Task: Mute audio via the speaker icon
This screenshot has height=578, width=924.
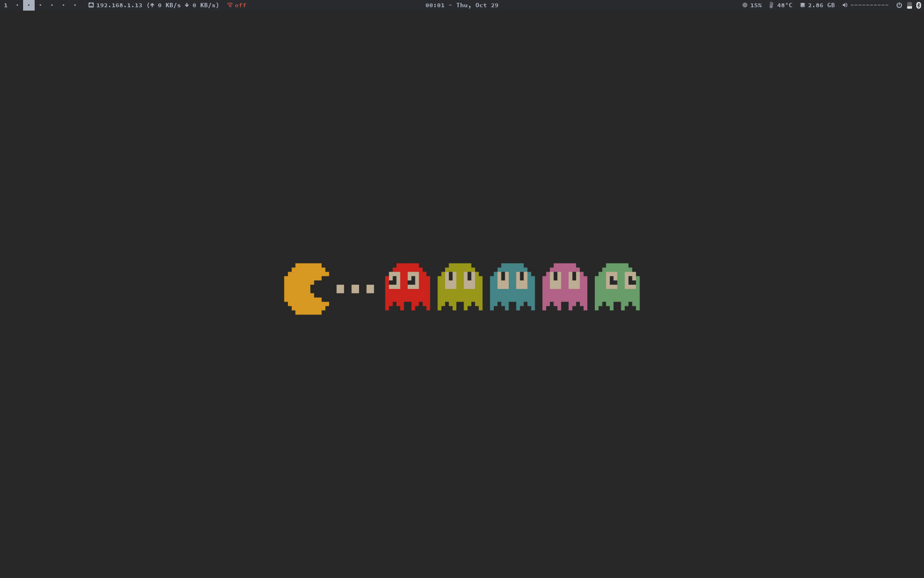Action: pos(845,5)
